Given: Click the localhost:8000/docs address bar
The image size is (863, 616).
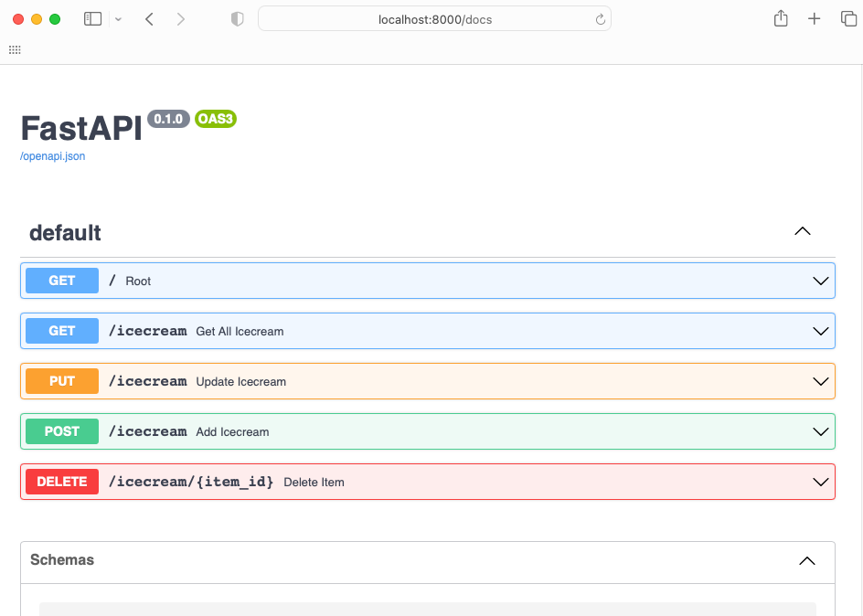Looking at the screenshot, I should click(x=435, y=19).
